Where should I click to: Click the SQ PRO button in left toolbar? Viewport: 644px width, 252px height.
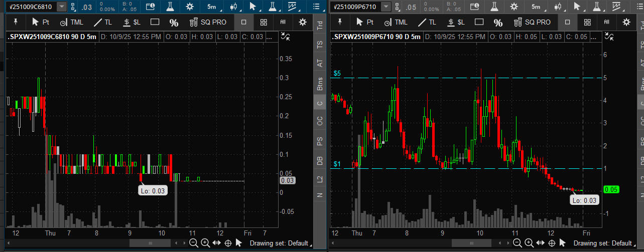208,22
